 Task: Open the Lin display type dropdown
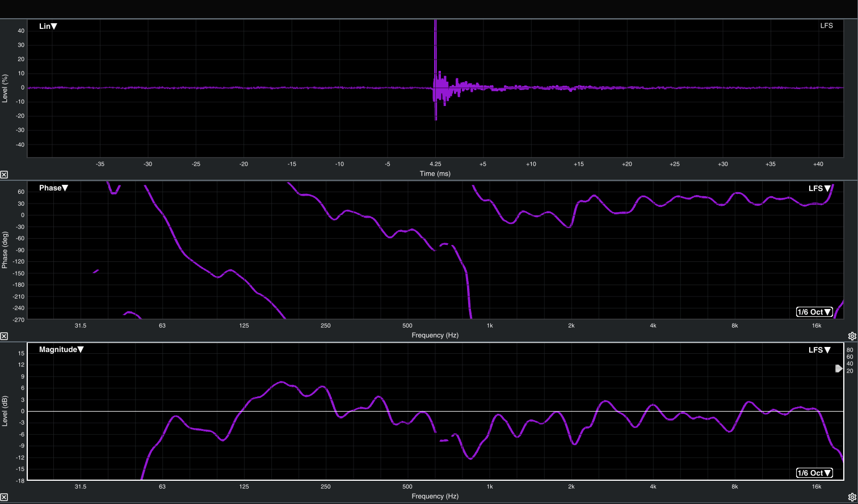pos(48,26)
